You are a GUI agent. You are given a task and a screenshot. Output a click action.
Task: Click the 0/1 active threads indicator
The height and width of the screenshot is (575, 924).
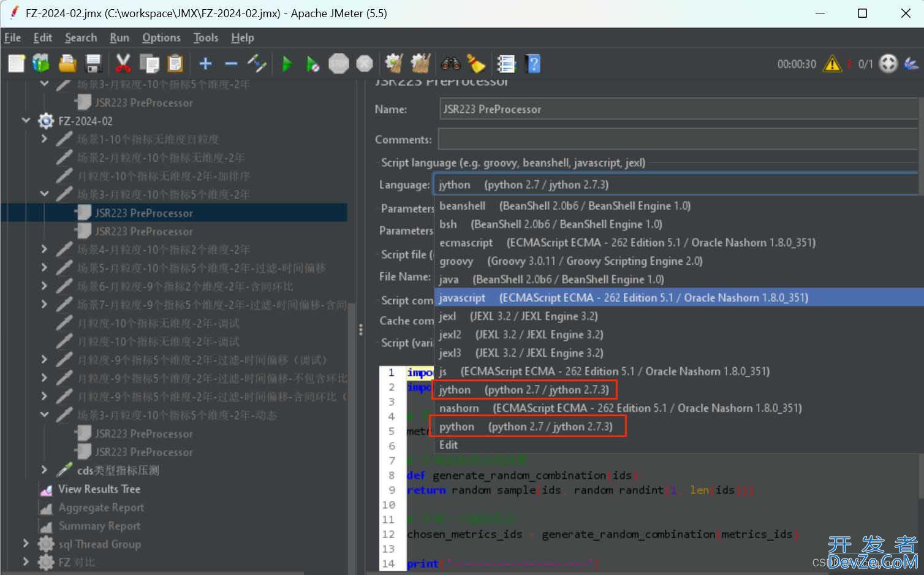click(x=865, y=64)
